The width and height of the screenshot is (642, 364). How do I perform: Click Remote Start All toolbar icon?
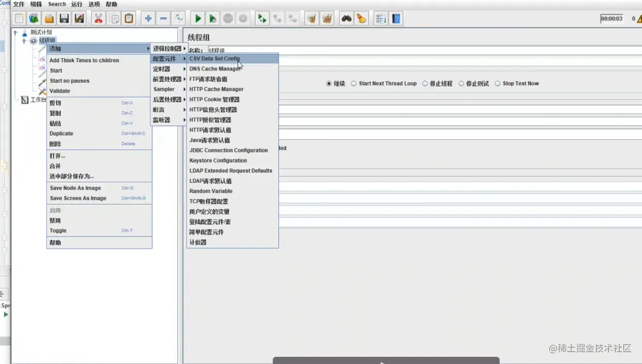[x=262, y=19]
